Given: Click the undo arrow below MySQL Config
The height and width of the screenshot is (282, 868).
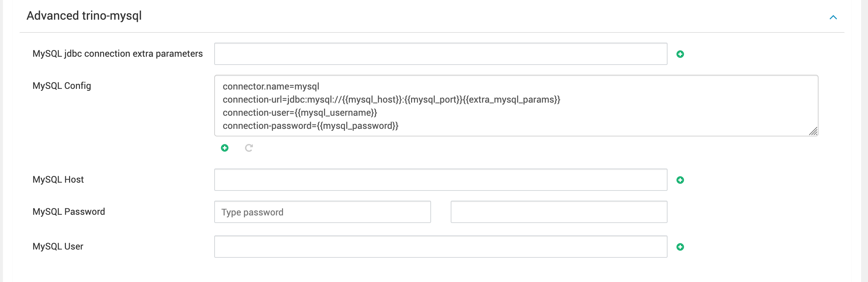Looking at the screenshot, I should point(249,148).
